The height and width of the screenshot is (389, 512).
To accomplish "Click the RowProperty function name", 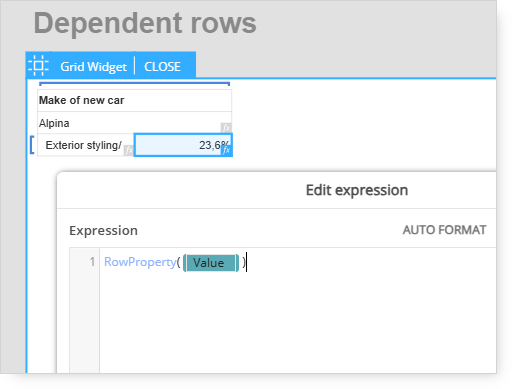I will (x=140, y=262).
